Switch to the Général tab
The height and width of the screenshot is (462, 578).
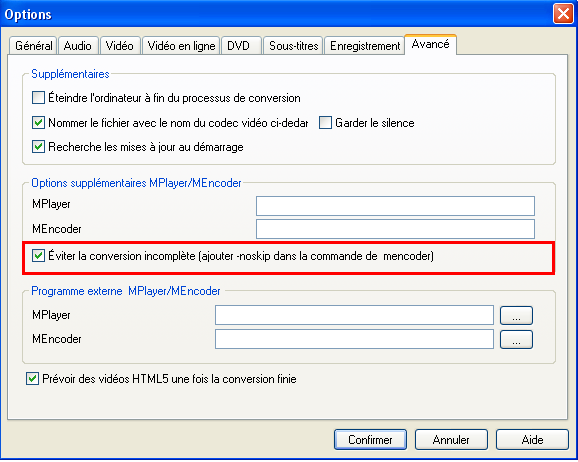[33, 46]
